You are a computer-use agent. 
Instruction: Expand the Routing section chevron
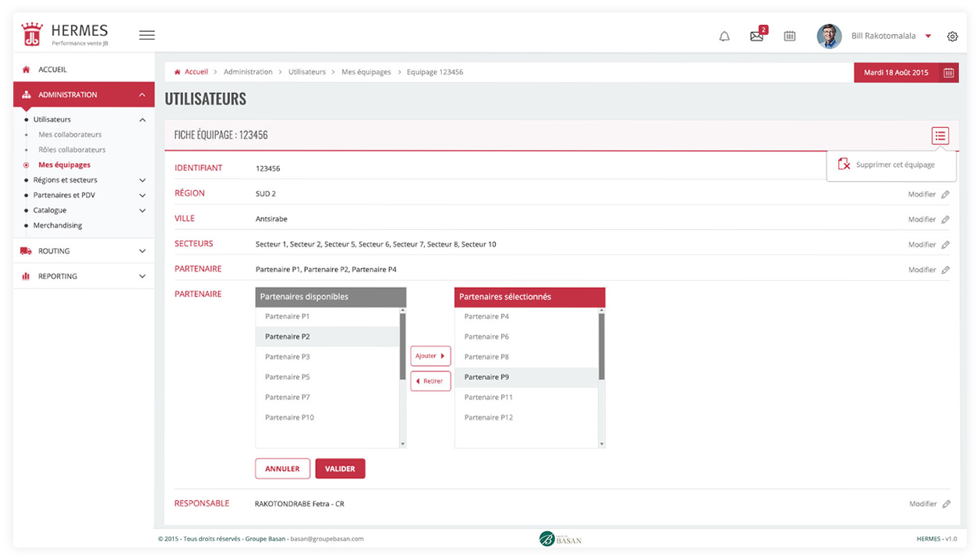pos(142,251)
